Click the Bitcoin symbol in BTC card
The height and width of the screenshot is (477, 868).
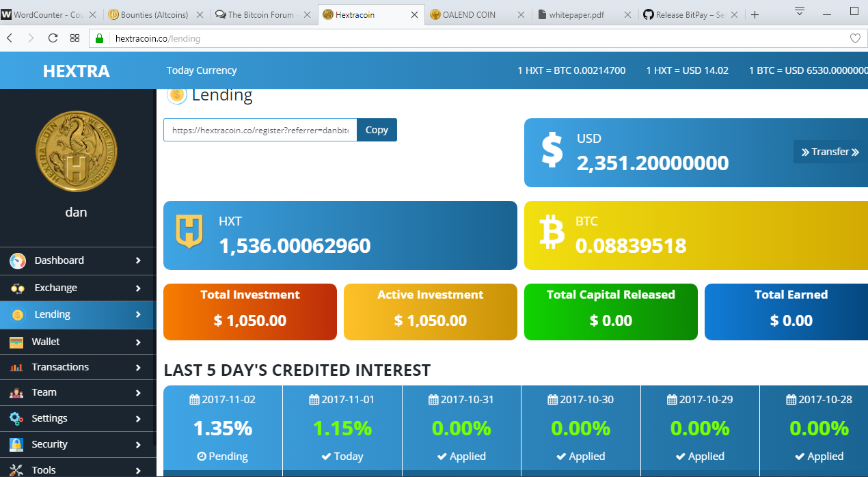tap(552, 232)
